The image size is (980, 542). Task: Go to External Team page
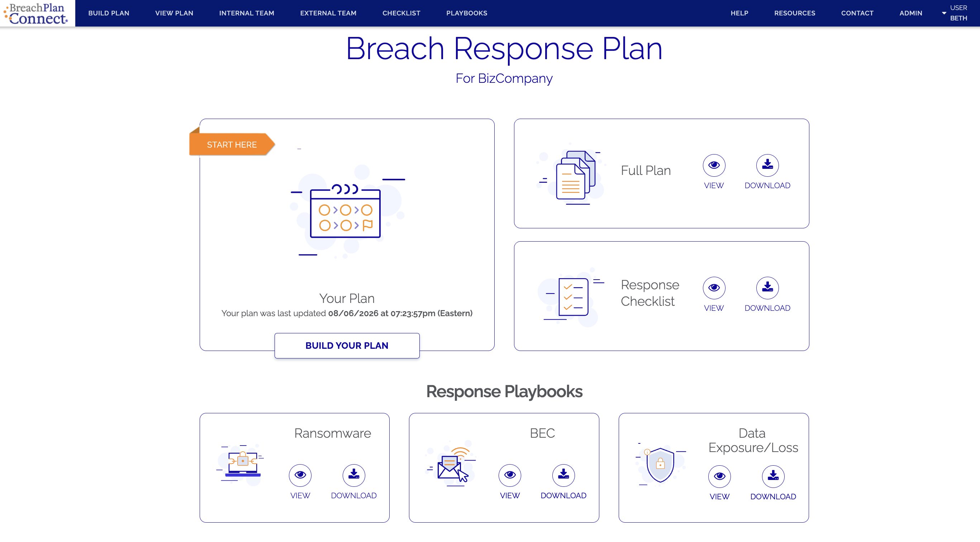pos(328,13)
